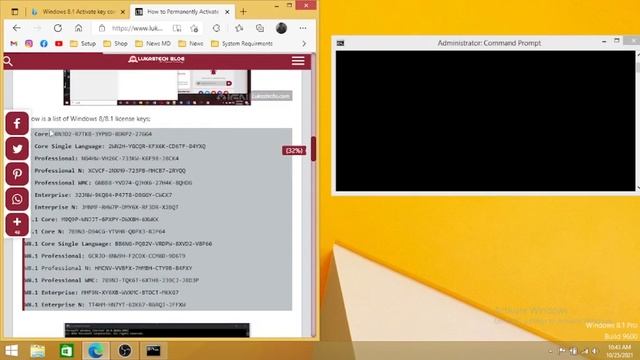Expand the Shop favorites folder
Viewport: 640px width, 360px height.
tap(116, 44)
